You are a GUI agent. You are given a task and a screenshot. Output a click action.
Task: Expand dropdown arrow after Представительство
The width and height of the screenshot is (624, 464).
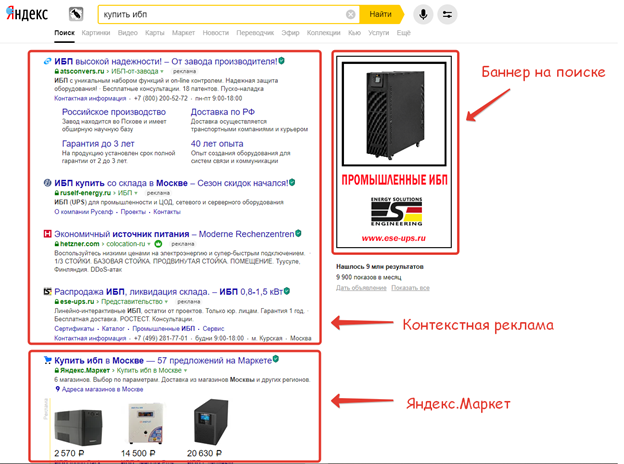[x=166, y=302]
